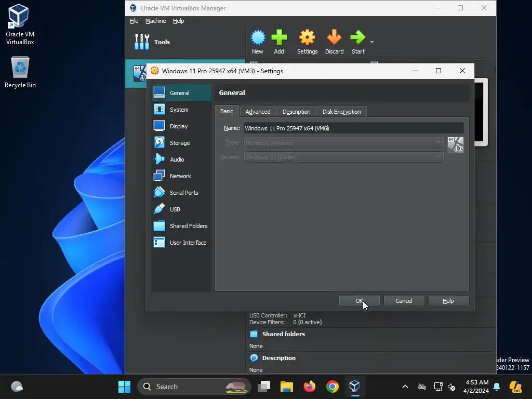Click the VirtualBox taskbar icon
This screenshot has width=532, height=399.
point(354,387)
